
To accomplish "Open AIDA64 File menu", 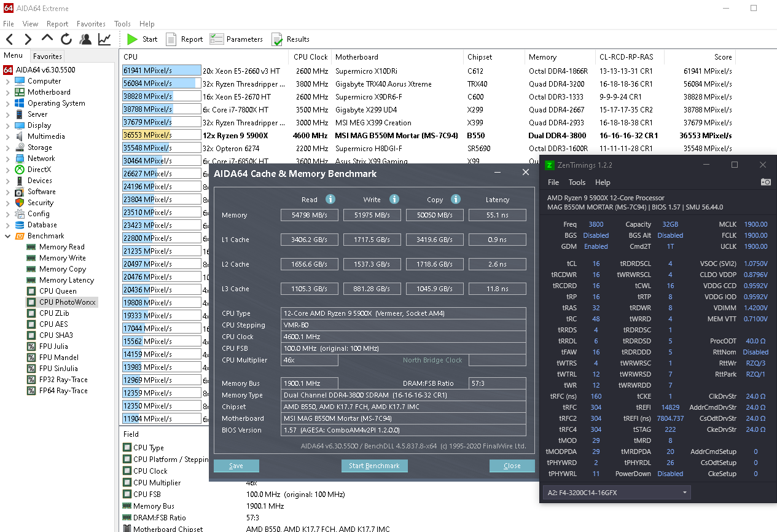I will pyautogui.click(x=9, y=24).
